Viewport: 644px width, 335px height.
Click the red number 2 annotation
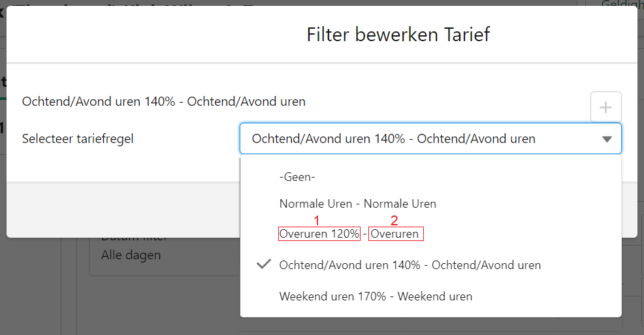[x=394, y=221]
